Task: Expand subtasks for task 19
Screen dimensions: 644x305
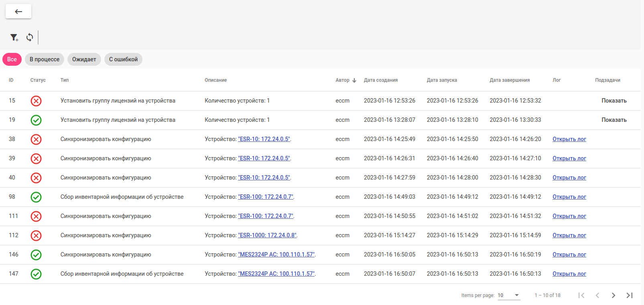Action: 614,120
